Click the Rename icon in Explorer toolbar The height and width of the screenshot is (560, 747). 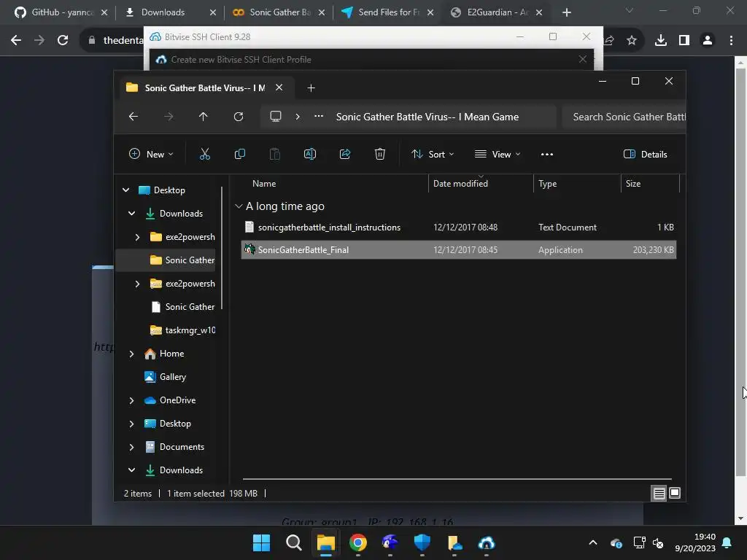pos(309,155)
